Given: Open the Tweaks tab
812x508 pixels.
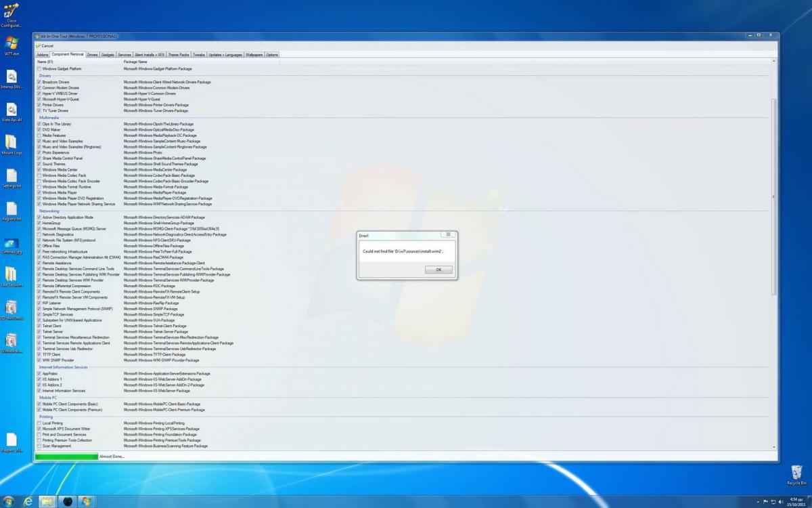Looking at the screenshot, I should pyautogui.click(x=199, y=54).
